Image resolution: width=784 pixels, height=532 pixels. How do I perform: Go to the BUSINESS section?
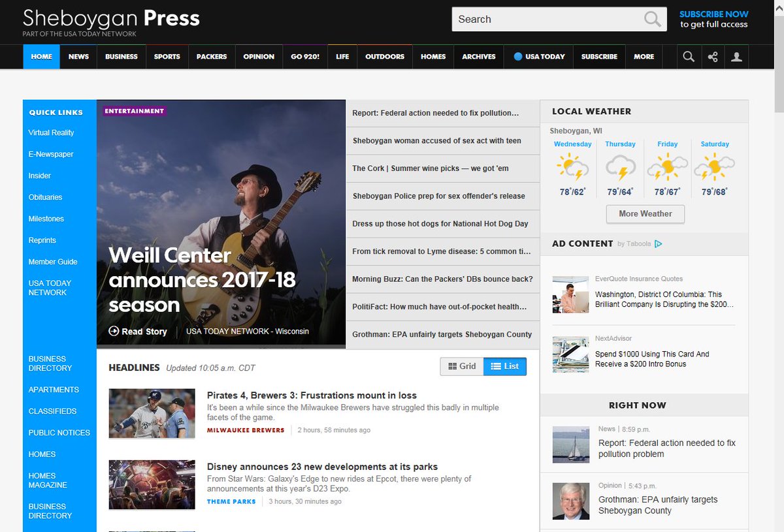(x=122, y=57)
